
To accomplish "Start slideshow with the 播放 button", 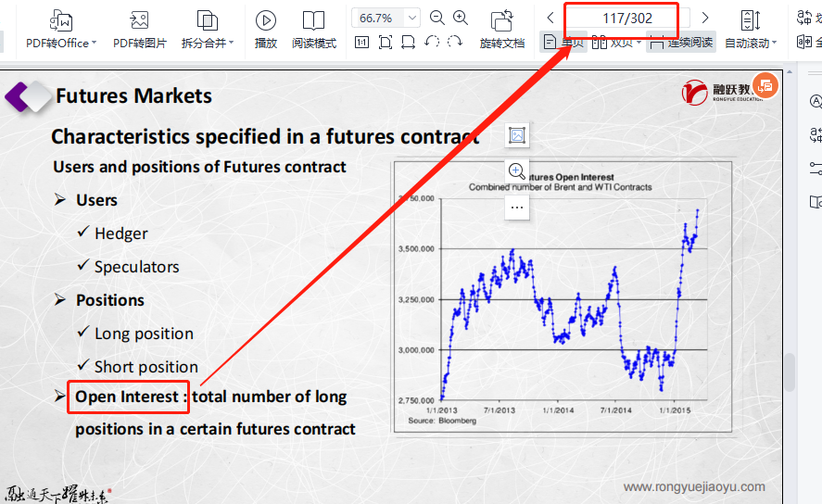I will [x=266, y=29].
